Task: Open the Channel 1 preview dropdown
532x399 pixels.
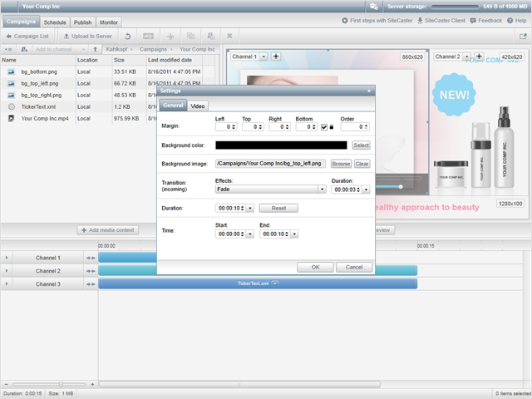Action: click(x=264, y=57)
